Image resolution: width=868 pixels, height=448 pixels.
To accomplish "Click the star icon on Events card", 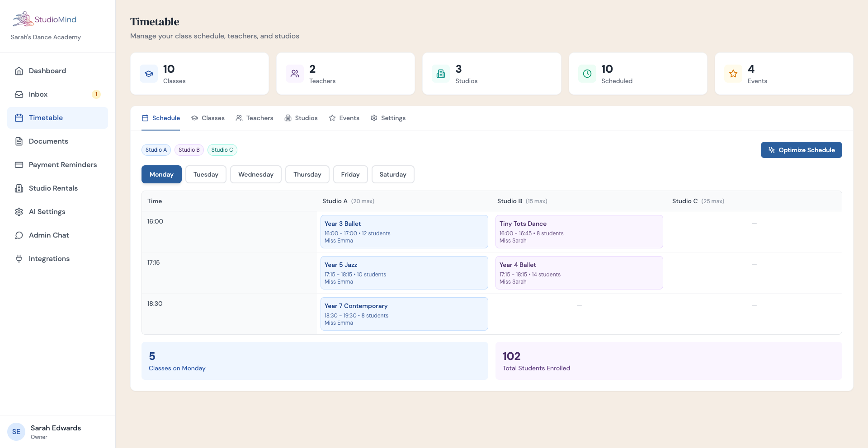I will pyautogui.click(x=733, y=74).
